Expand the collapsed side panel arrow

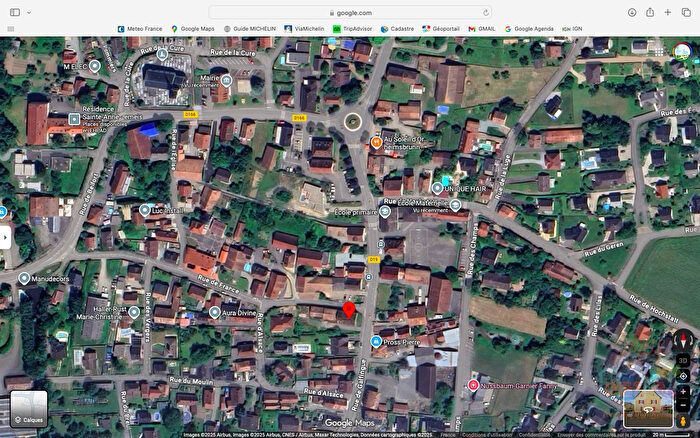(5, 239)
